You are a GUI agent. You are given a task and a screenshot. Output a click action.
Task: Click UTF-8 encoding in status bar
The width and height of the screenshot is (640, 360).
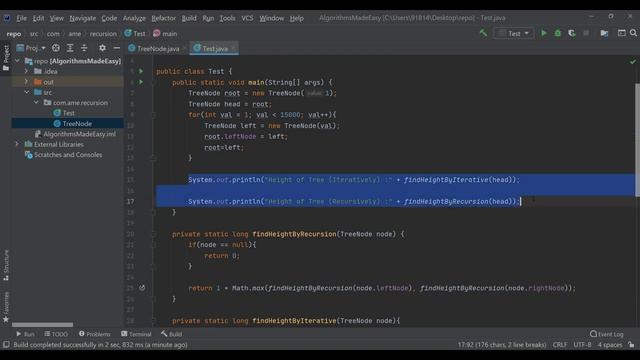[x=582, y=345]
